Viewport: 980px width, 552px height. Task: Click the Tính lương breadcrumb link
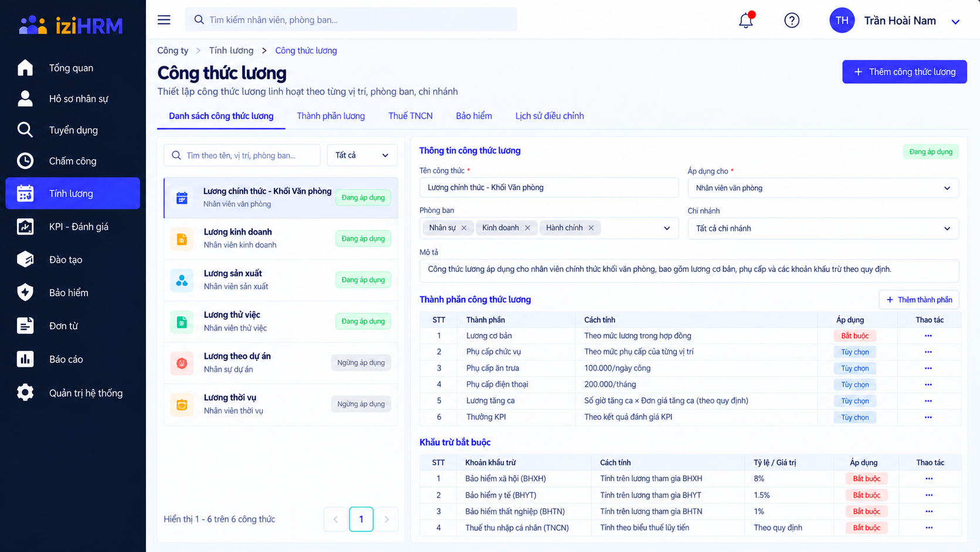click(231, 50)
